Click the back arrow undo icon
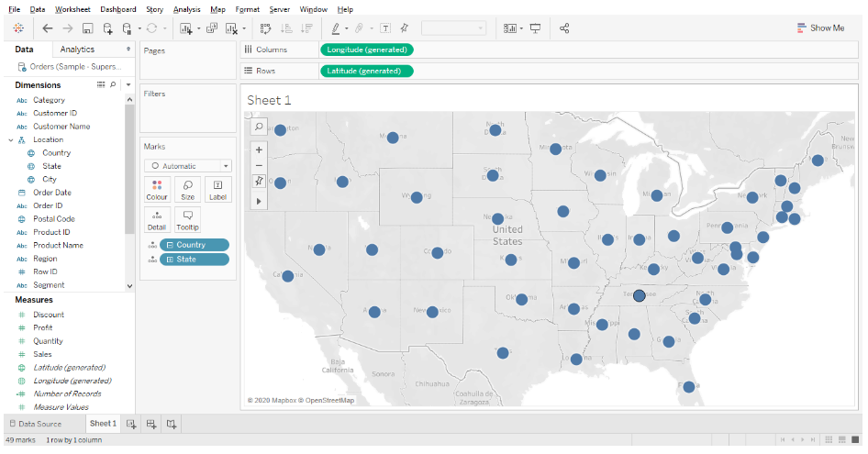 [x=48, y=28]
